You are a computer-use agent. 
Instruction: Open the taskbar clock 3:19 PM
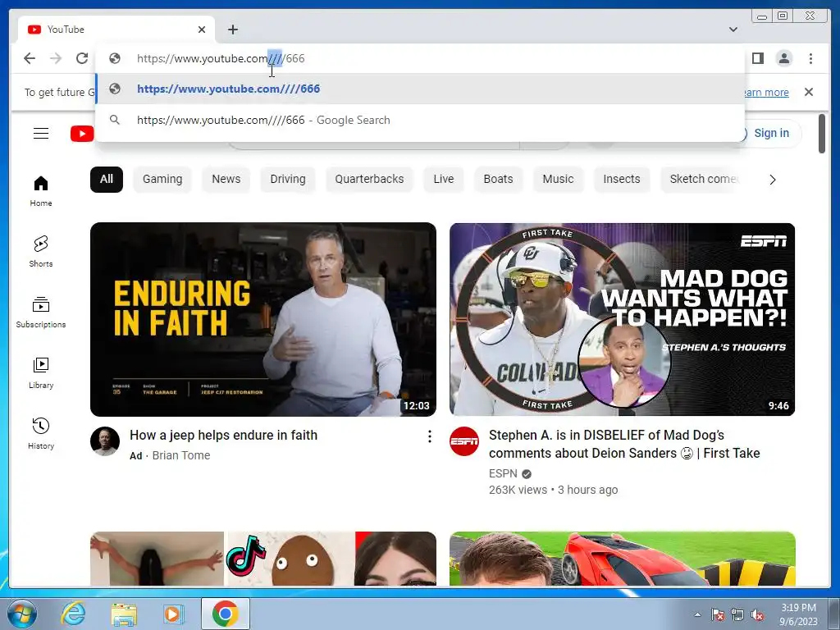click(x=798, y=614)
